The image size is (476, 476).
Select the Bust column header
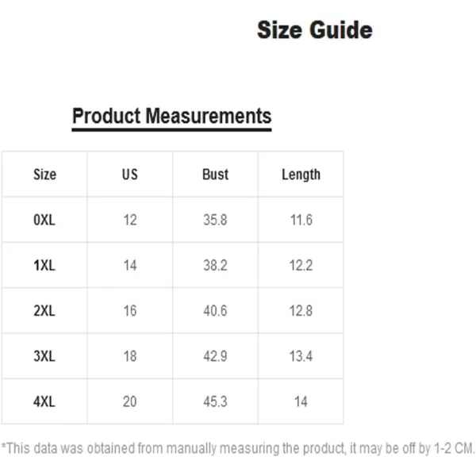tap(215, 175)
